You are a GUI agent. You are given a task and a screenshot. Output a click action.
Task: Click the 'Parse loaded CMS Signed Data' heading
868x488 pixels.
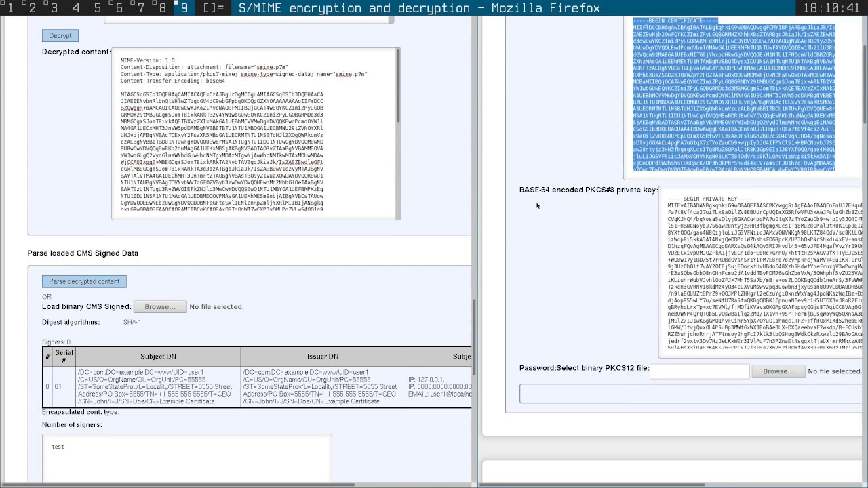click(x=83, y=253)
